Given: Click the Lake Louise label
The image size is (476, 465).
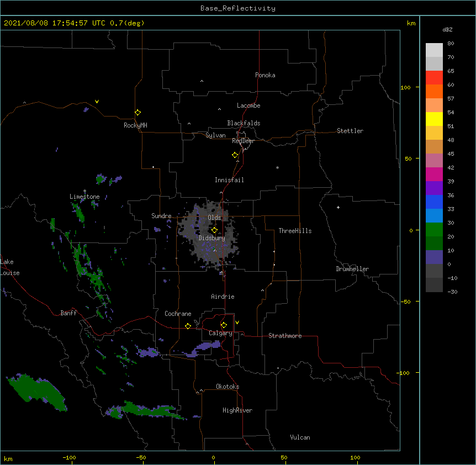Looking at the screenshot, I should tap(10, 267).
